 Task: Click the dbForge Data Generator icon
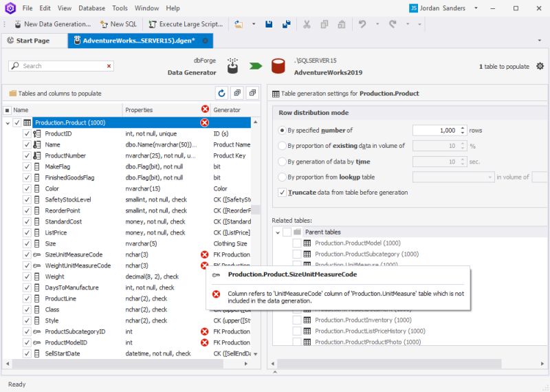tap(232, 65)
